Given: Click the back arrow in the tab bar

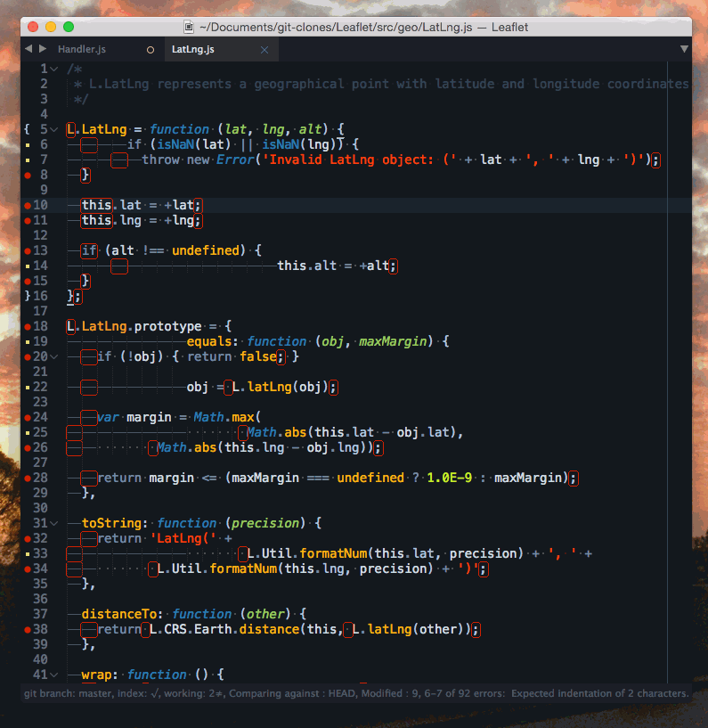Looking at the screenshot, I should coord(28,49).
